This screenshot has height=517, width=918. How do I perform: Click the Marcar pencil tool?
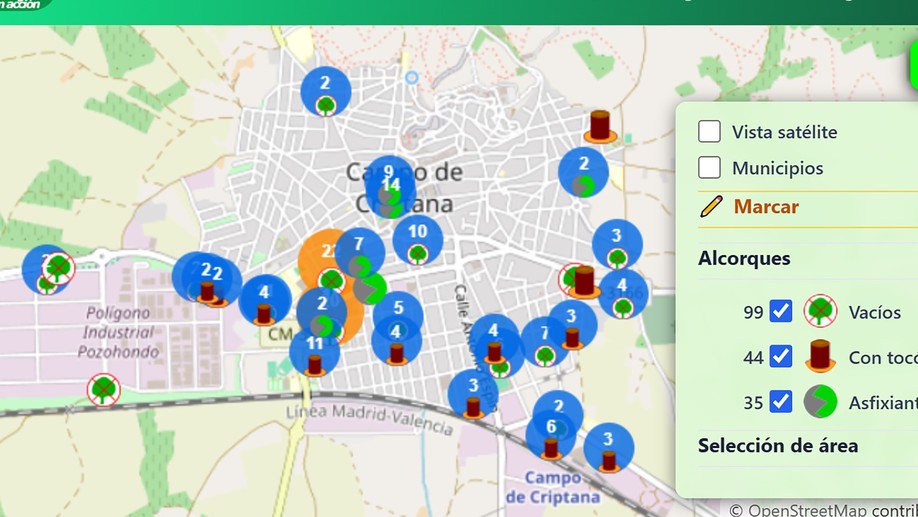[x=749, y=207]
